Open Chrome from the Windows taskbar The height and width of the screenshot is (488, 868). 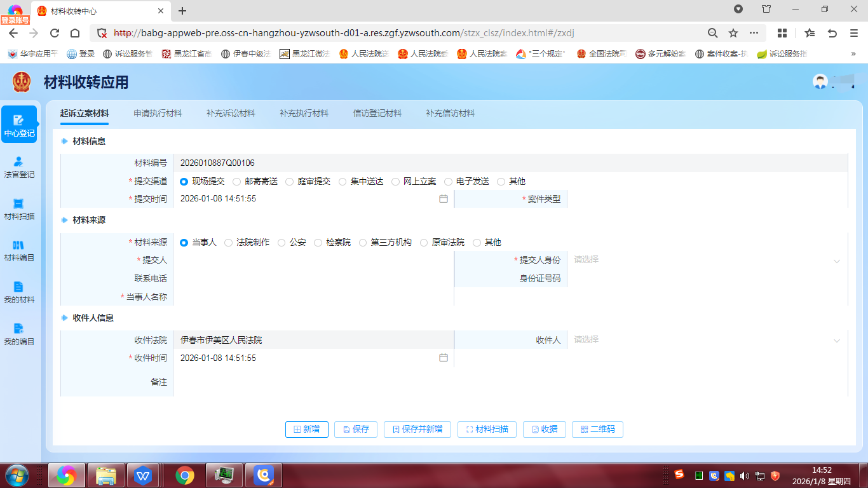click(185, 475)
